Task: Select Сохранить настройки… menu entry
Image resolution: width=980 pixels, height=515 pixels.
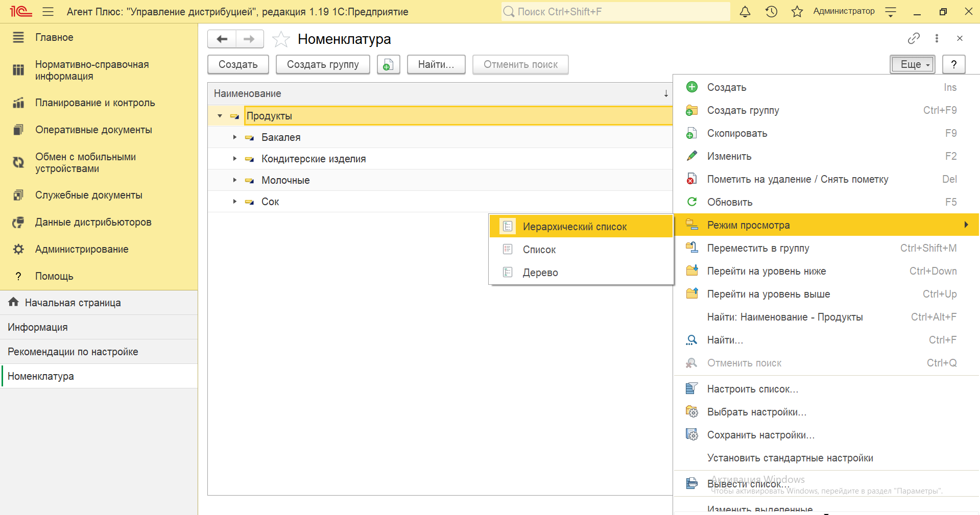Action: [827, 435]
